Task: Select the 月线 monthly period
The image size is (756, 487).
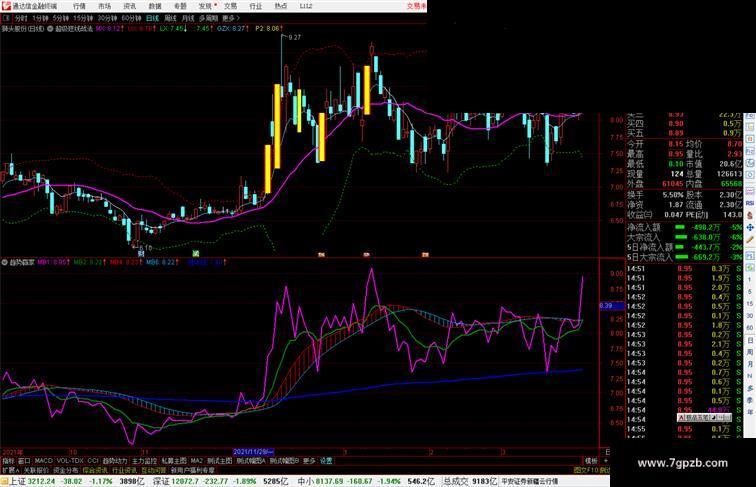Action: tap(188, 18)
